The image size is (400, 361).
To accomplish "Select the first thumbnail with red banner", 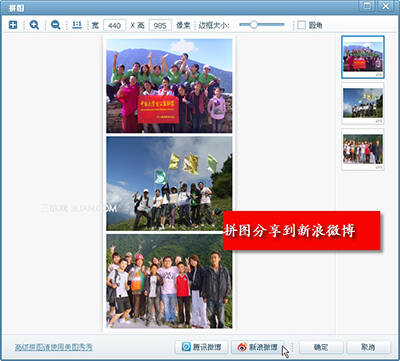I will point(363,57).
